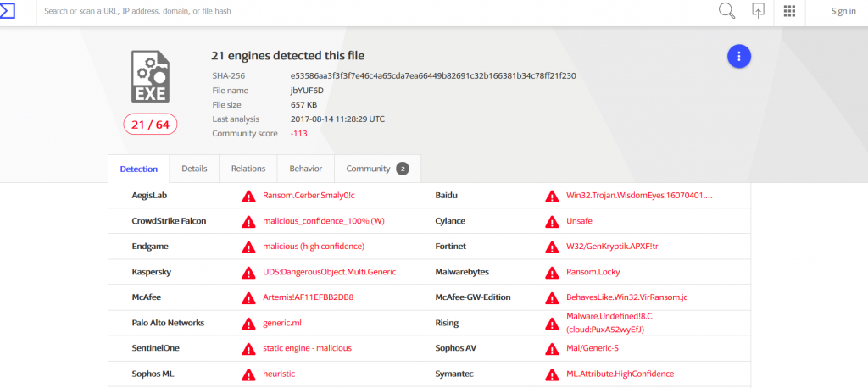Click the search magnifier icon

click(x=726, y=11)
